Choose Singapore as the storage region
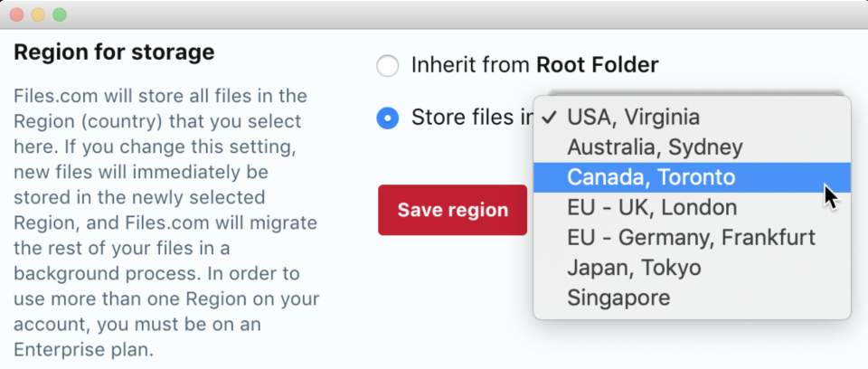The height and width of the screenshot is (369, 868). (x=618, y=298)
